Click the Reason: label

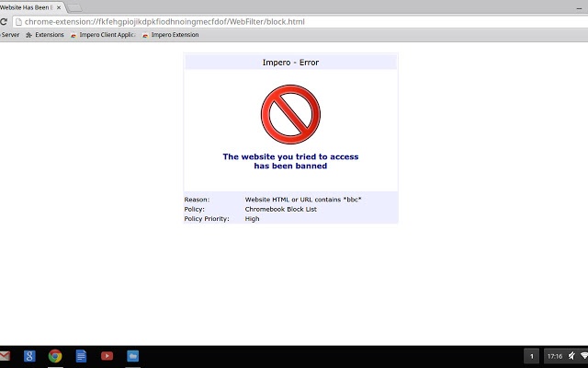click(x=197, y=200)
